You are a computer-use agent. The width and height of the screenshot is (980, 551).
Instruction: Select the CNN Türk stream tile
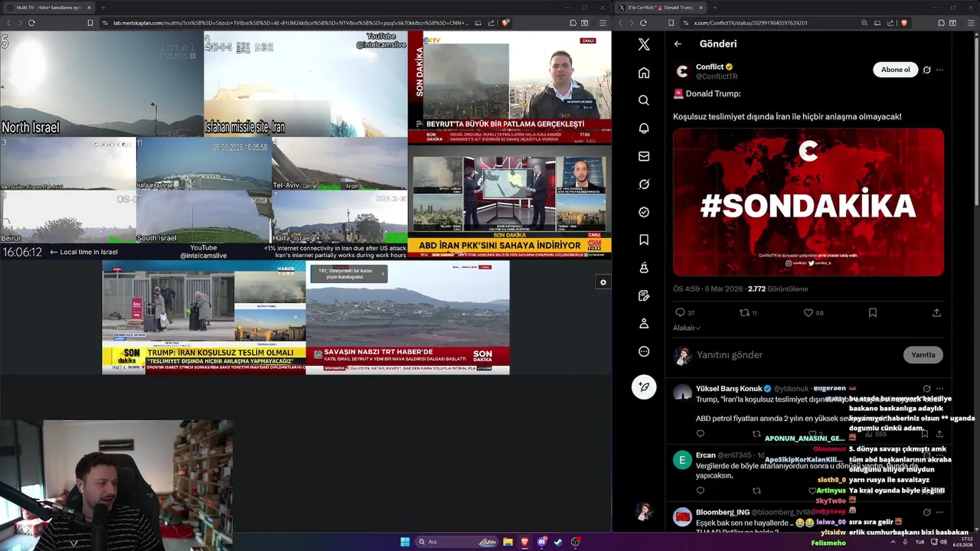click(509, 202)
